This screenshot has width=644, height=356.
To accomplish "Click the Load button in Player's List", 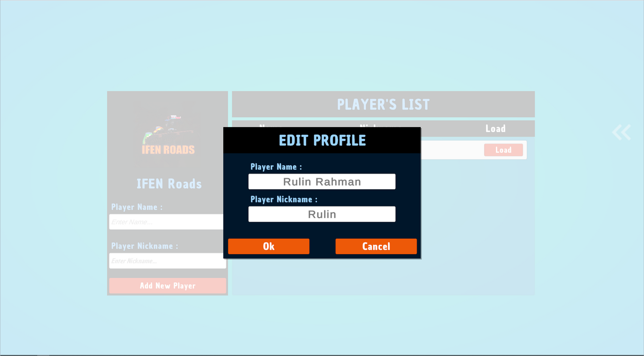I will tap(503, 150).
